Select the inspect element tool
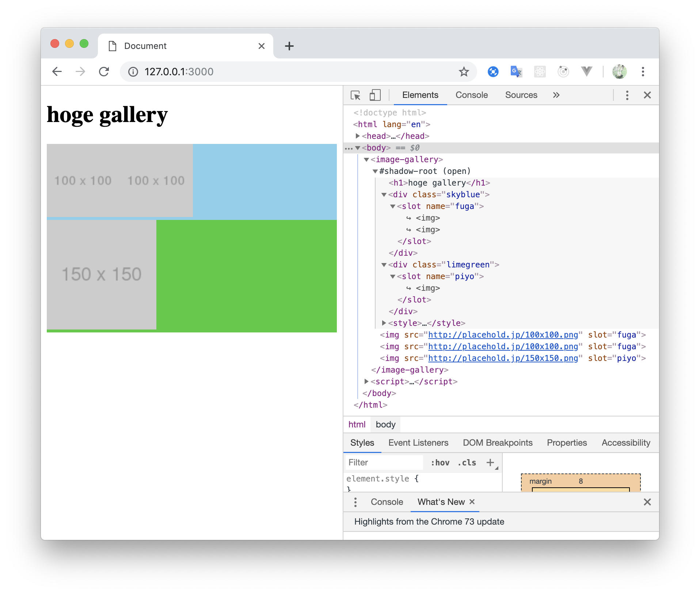 point(356,95)
